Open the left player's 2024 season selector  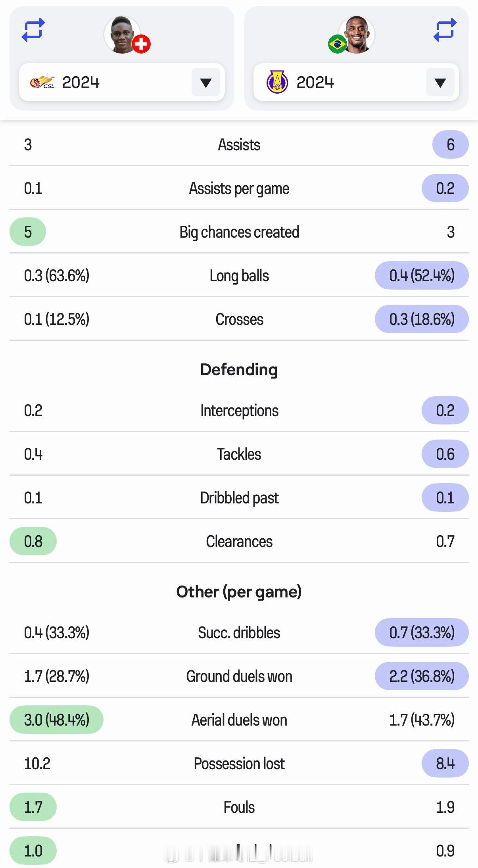[x=122, y=82]
